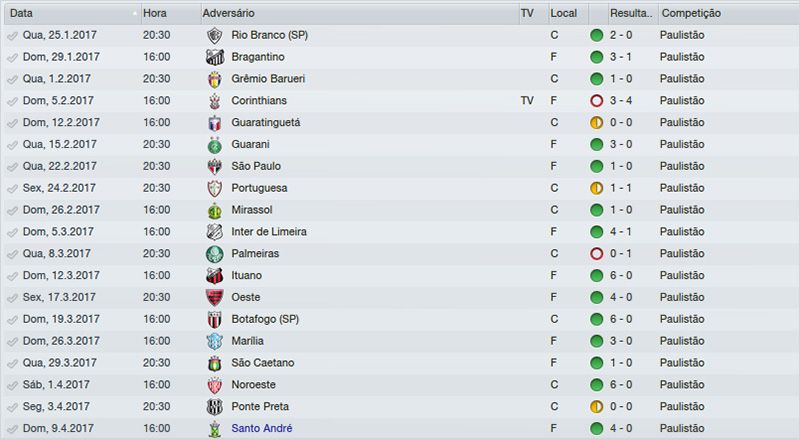Click the checkmark beside Sáb, 1.4.2017

(12, 385)
